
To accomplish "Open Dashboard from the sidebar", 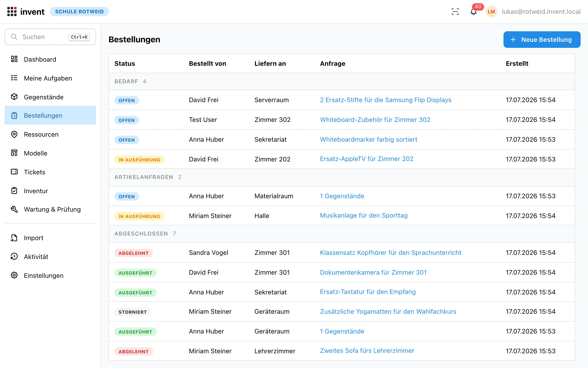I will [x=50, y=59].
